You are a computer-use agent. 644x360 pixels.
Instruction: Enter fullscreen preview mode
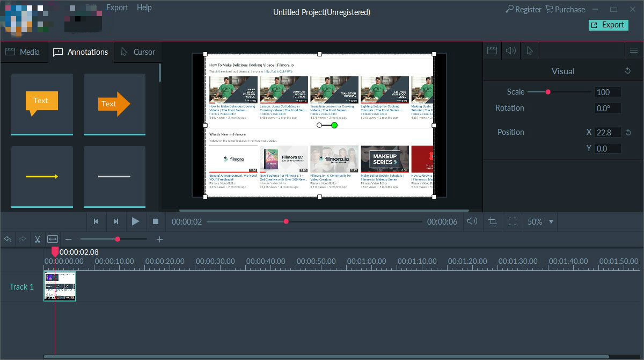[513, 221]
